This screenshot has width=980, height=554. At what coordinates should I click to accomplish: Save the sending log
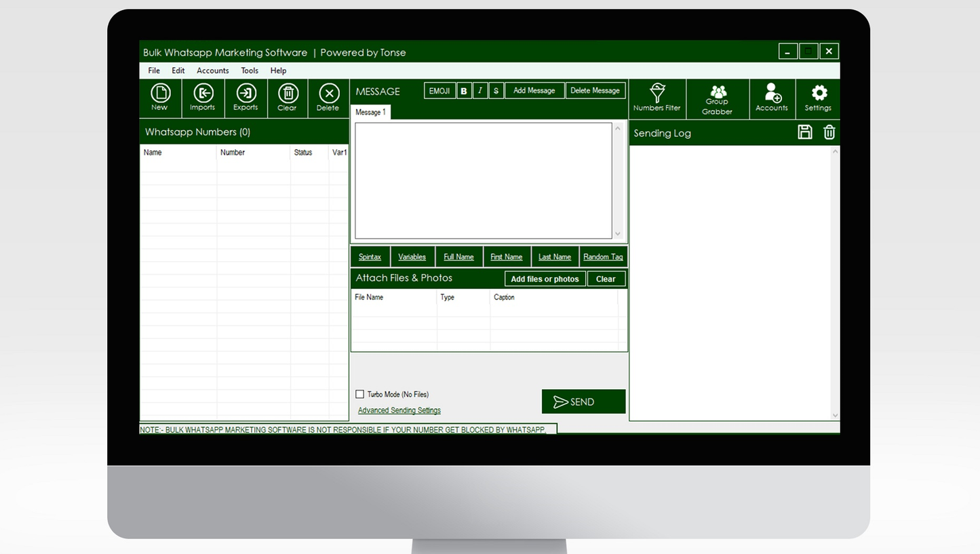(x=805, y=132)
